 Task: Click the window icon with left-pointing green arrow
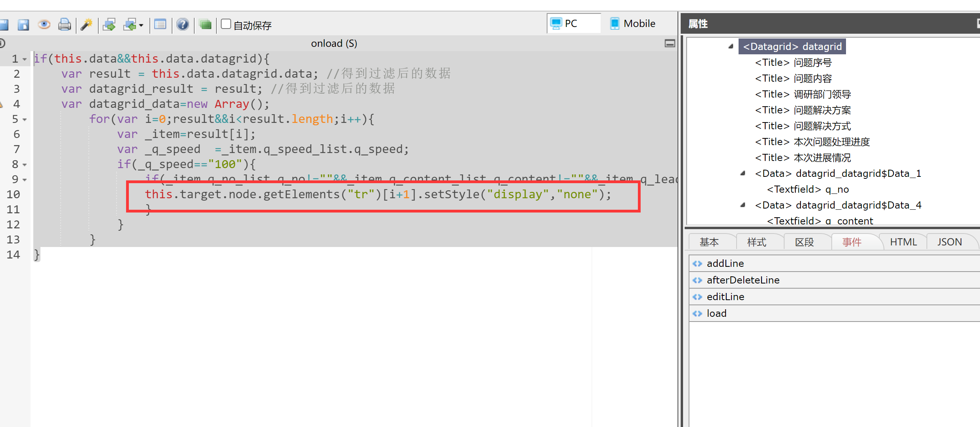(130, 25)
